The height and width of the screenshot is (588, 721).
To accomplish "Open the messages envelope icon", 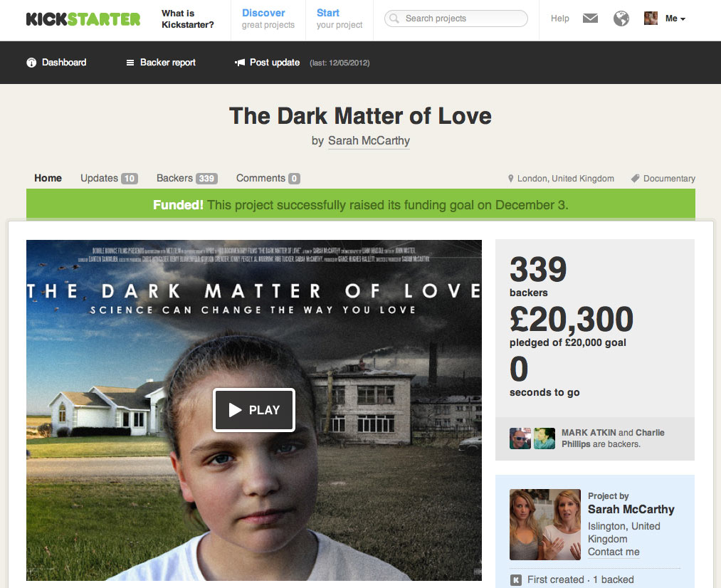I will click(590, 19).
